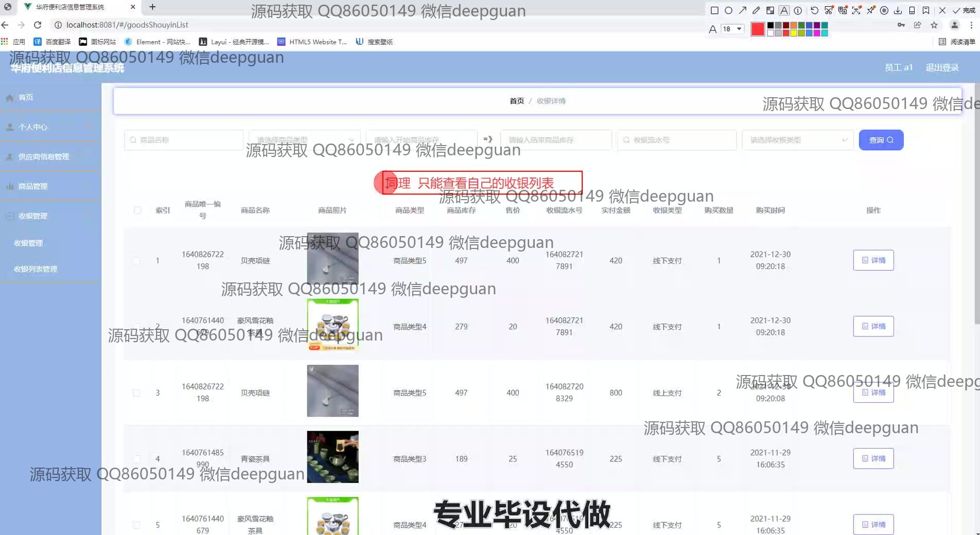Activate the mosaic blur tool
The width and height of the screenshot is (980, 535).
770,10
